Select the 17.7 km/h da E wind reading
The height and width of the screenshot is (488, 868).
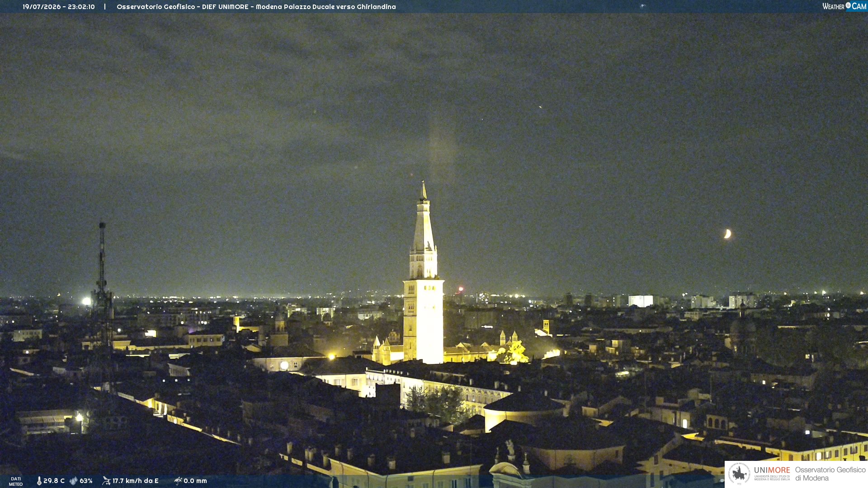pos(136,481)
